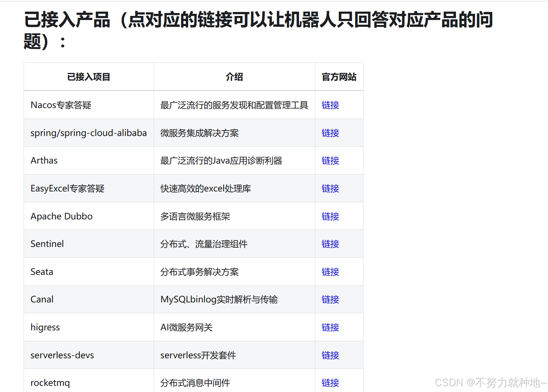Click the 官方网站 column header
This screenshot has height=392, width=548.
[x=339, y=77]
